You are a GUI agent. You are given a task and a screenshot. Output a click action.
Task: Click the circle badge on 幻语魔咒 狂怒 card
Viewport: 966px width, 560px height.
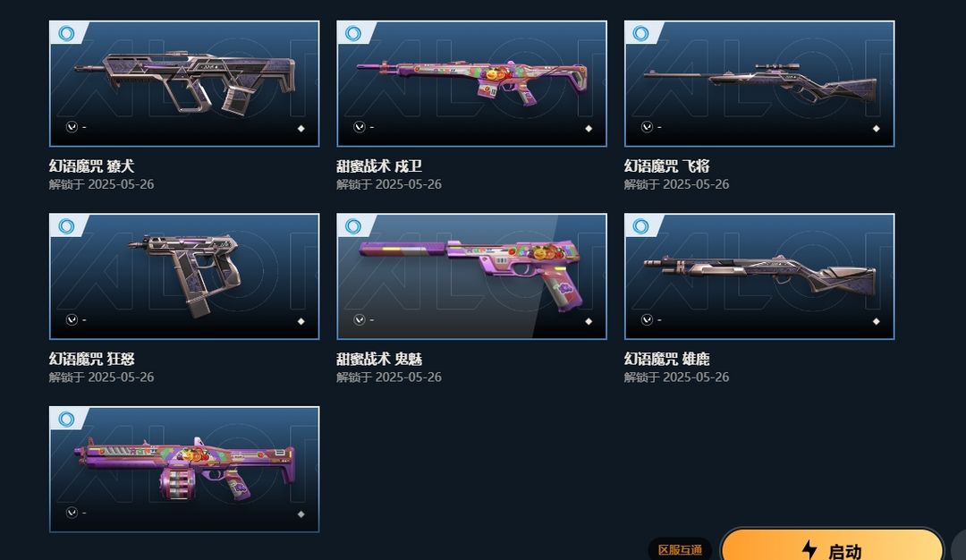pos(66,226)
